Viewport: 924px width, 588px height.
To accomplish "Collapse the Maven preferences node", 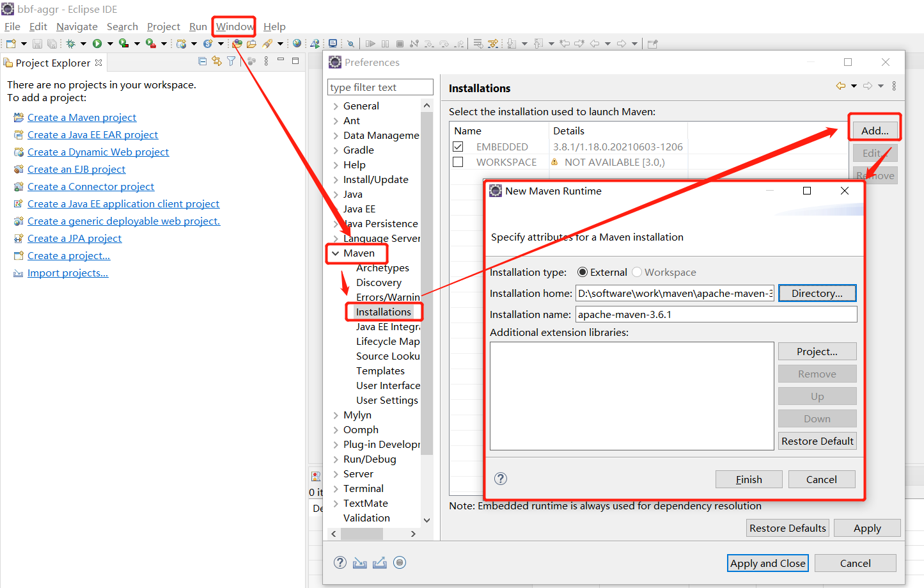I will 336,253.
